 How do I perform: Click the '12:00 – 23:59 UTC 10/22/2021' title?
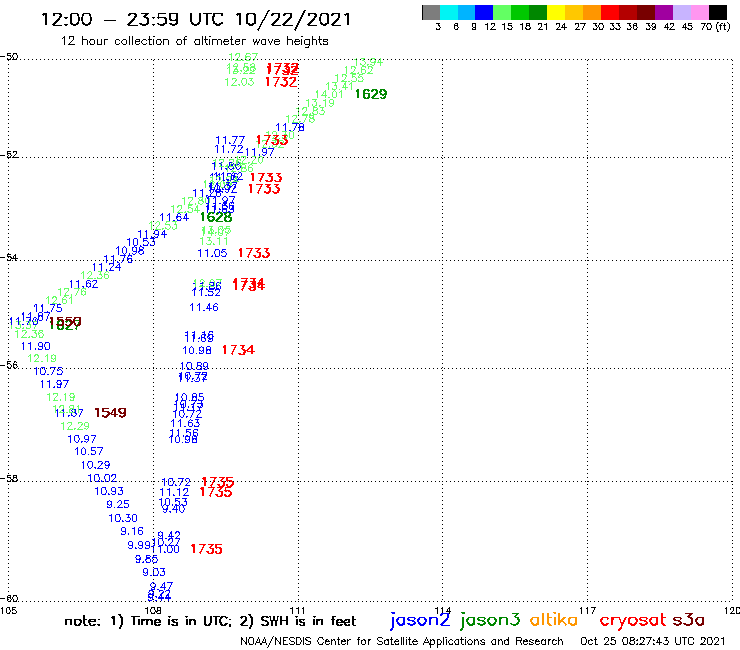point(196,19)
